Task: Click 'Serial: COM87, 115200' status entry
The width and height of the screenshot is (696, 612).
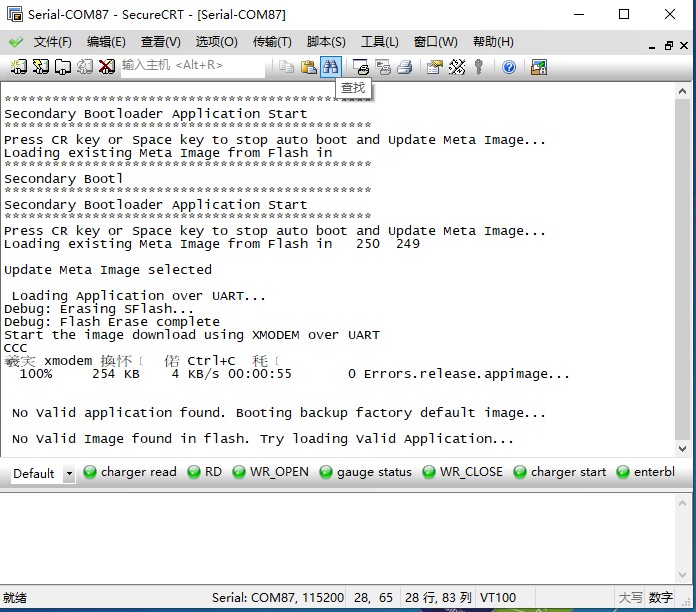Action: [278, 597]
